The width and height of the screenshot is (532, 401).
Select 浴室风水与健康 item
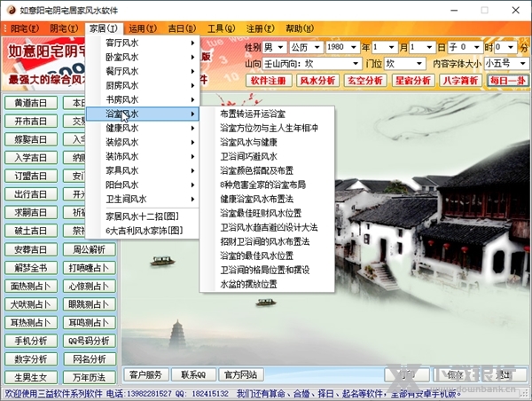tap(267, 142)
